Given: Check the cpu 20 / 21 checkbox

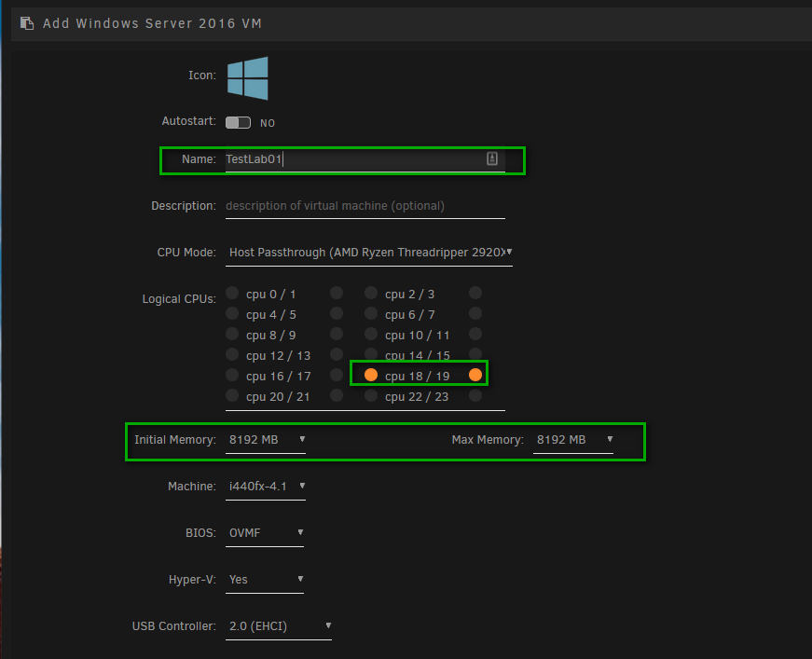Looking at the screenshot, I should pos(231,395).
